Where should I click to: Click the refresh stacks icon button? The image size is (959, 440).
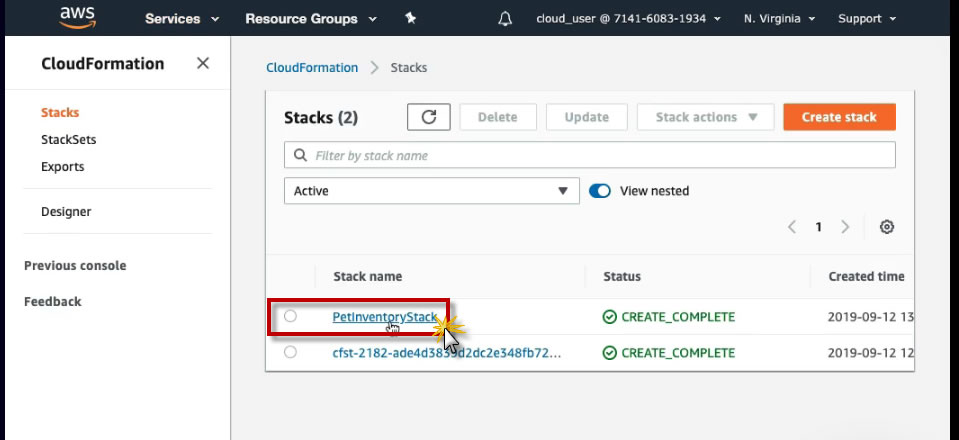(x=429, y=117)
